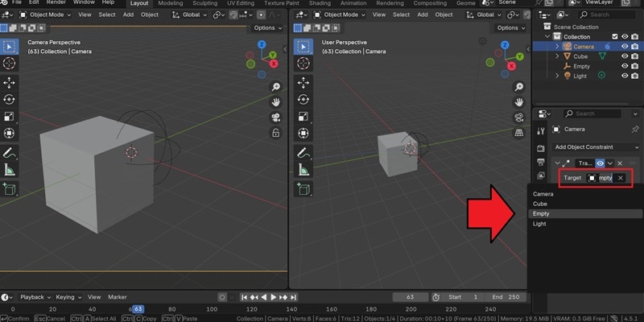Select the Scale tool in Camera Perspective viewport
The height and width of the screenshot is (322, 644).
coord(9,116)
